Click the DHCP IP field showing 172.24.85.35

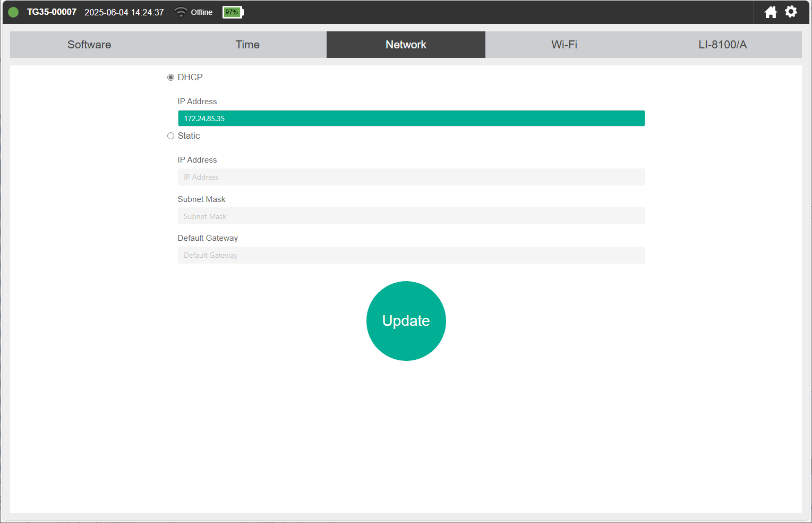click(x=411, y=119)
